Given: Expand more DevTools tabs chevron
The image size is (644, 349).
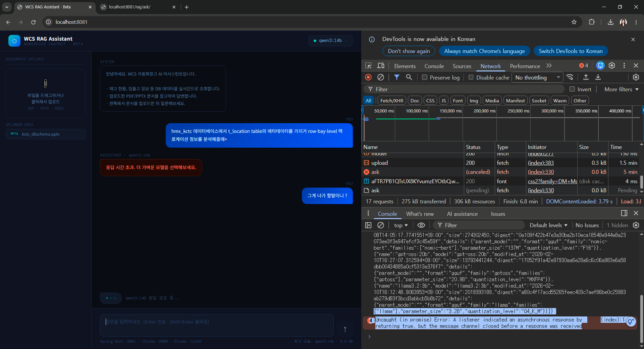Looking at the screenshot, I should tap(549, 66).
